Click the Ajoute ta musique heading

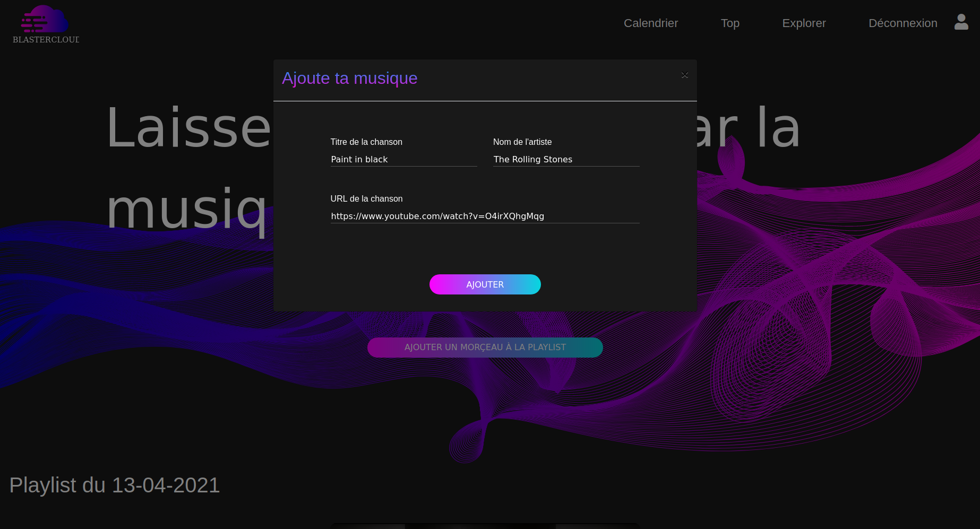click(349, 79)
